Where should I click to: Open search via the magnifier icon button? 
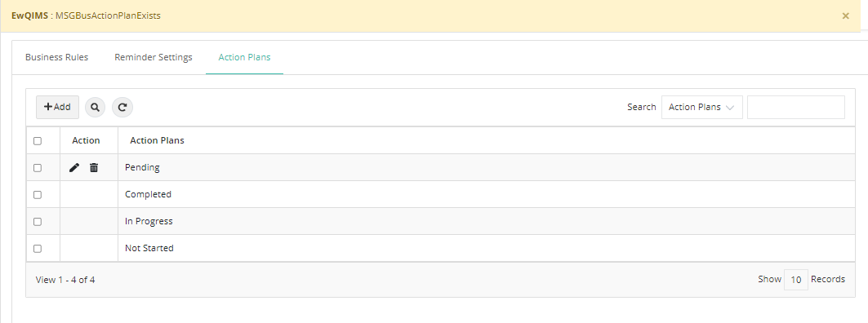point(95,108)
